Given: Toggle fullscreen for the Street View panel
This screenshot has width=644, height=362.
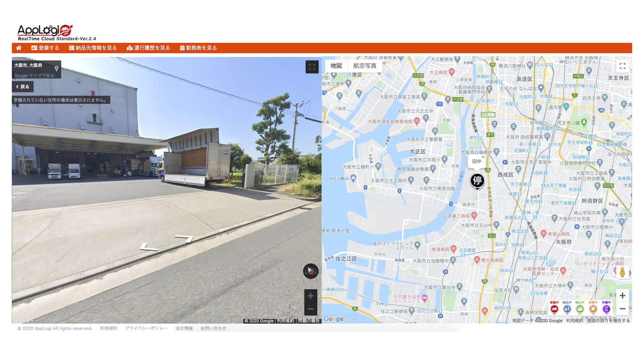Looking at the screenshot, I should (312, 67).
